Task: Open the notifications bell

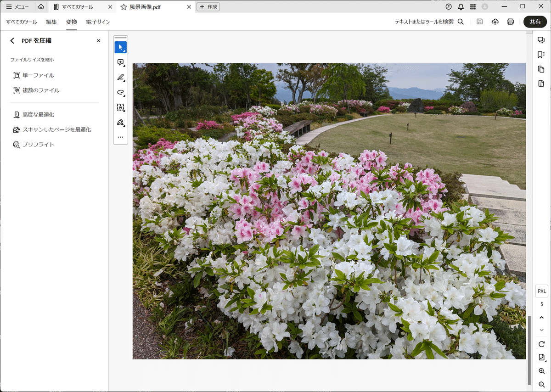Action: (461, 7)
